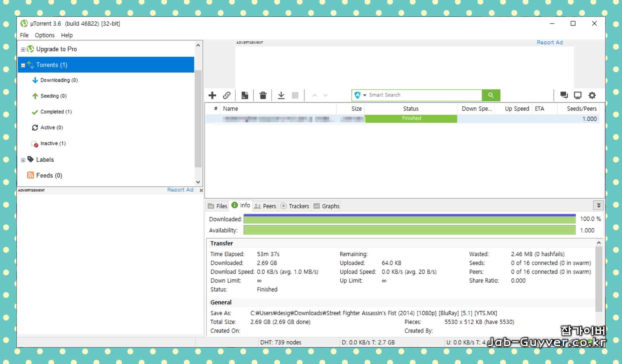Open the Help menu
Image resolution: width=622 pixels, height=364 pixels.
pyautogui.click(x=67, y=35)
